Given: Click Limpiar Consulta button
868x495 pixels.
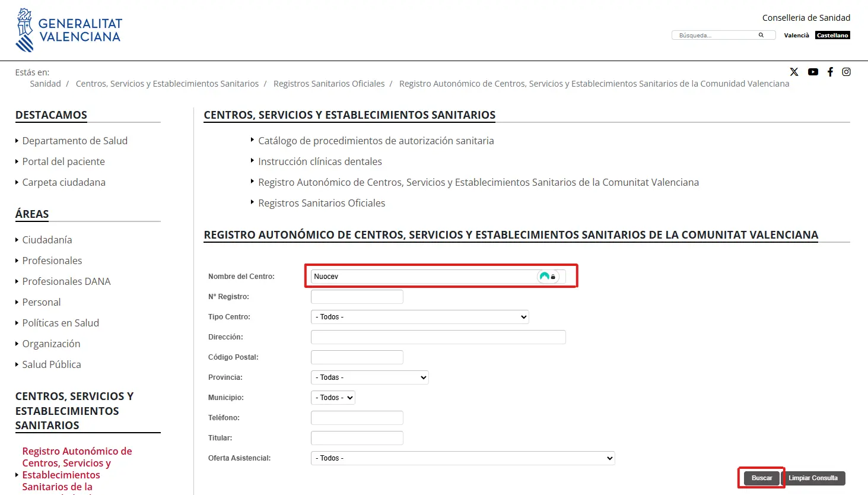Looking at the screenshot, I should (813, 478).
